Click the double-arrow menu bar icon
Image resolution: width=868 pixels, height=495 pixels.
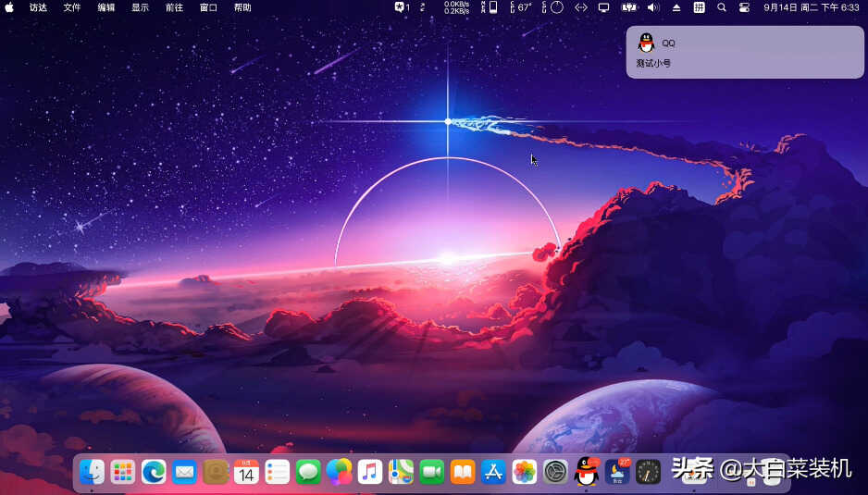(581, 7)
